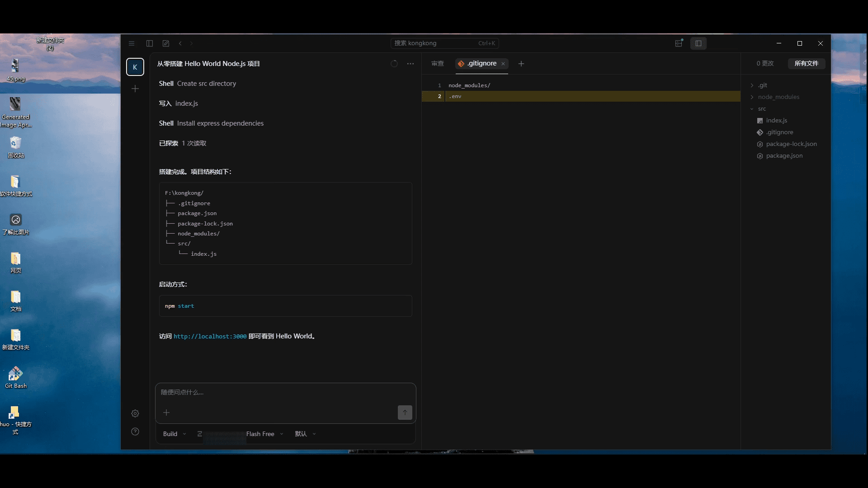The width and height of the screenshot is (868, 488).
Task: Open the huo shortcut on desktop
Action: coord(15,420)
